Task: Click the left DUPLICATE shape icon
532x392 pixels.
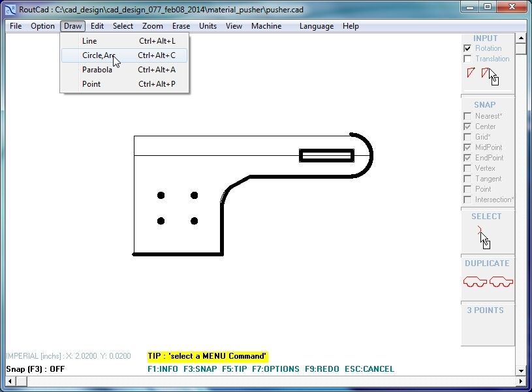Action: point(475,282)
